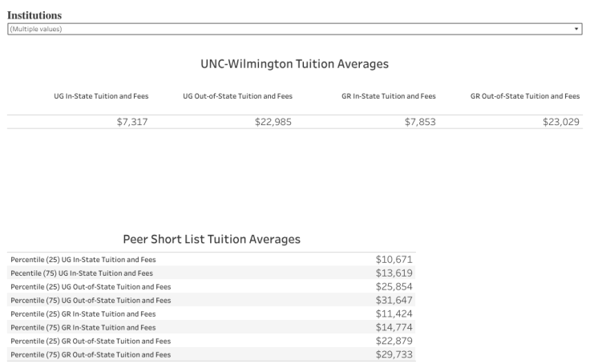The image size is (590, 364).
Task: Select the $7,317 tuition value
Action: click(x=132, y=122)
